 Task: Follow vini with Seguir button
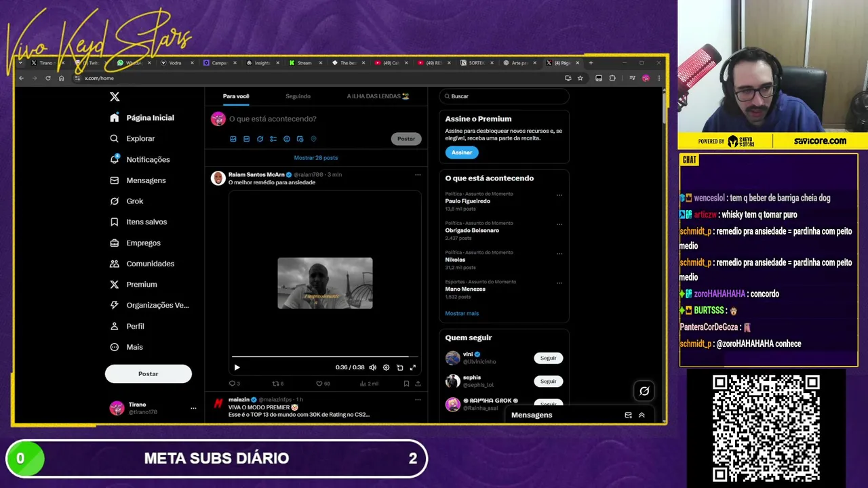point(548,358)
